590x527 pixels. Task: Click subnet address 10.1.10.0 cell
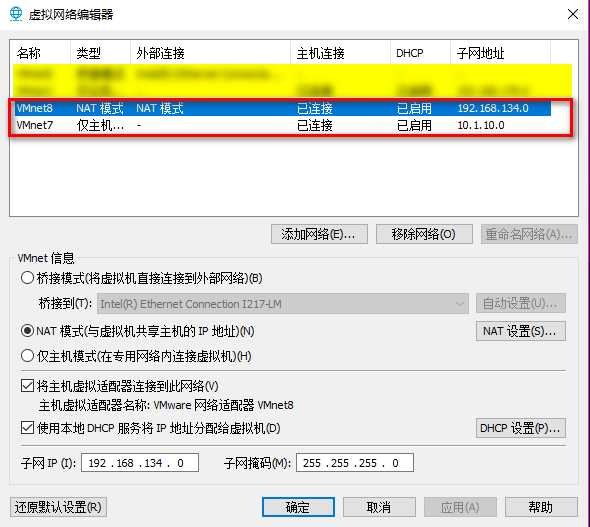coord(481,125)
